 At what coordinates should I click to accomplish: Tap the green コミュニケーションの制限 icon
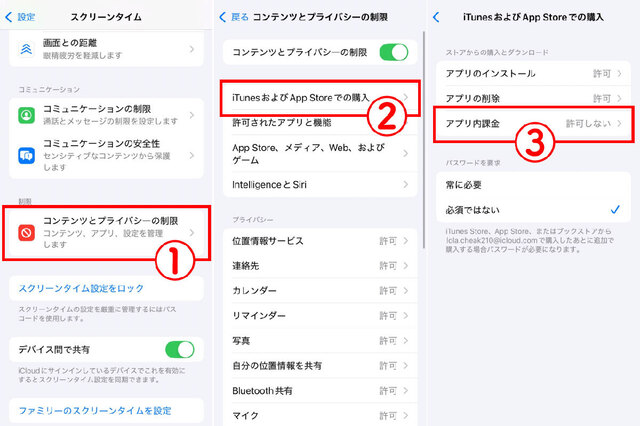click(27, 115)
